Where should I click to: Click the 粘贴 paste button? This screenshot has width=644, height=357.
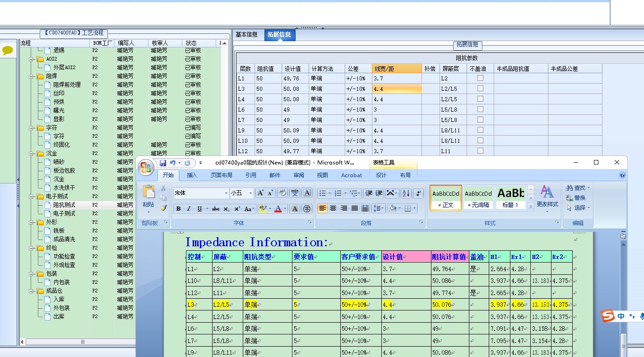point(148,199)
